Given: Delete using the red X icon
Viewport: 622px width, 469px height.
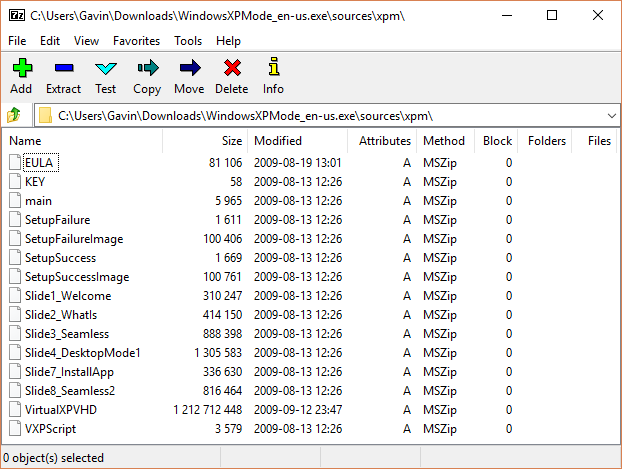Looking at the screenshot, I should (x=232, y=69).
